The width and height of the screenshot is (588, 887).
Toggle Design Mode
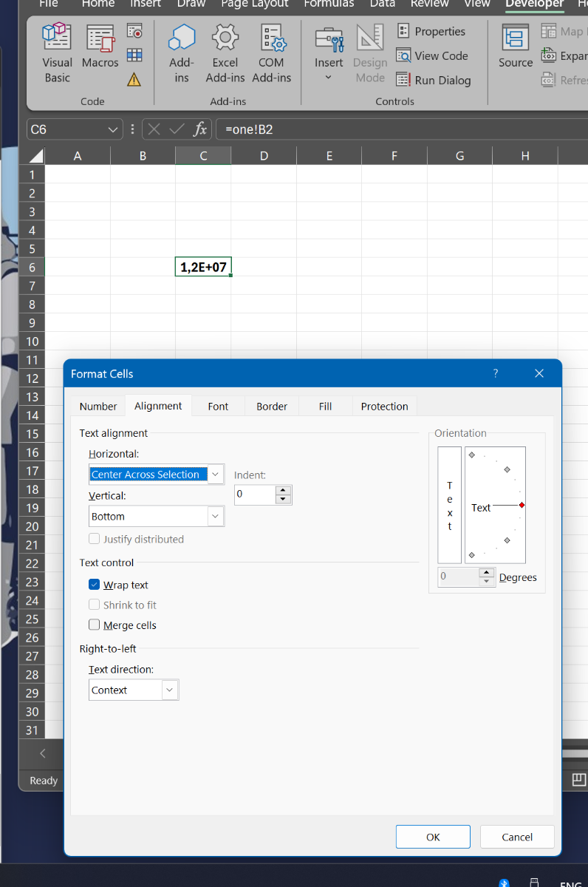(x=370, y=53)
